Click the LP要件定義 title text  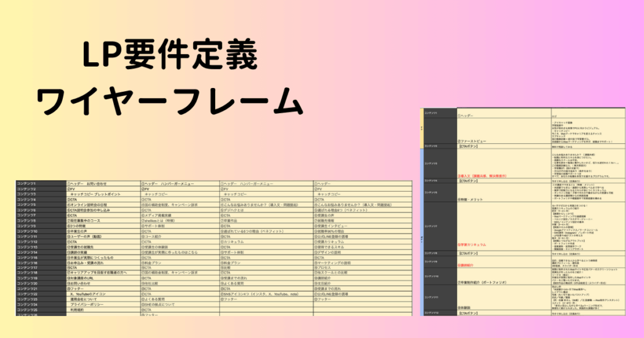click(169, 58)
